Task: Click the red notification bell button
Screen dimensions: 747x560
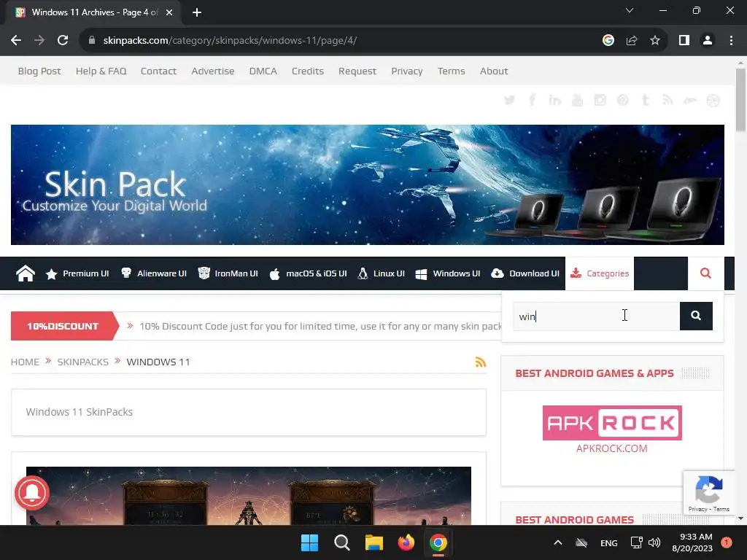Action: coord(32,493)
